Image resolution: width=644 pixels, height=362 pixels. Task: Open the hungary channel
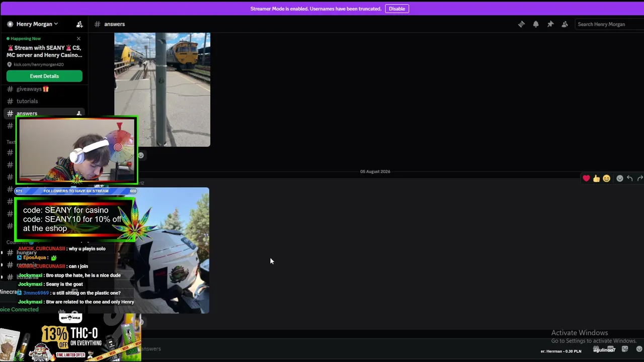click(27, 252)
